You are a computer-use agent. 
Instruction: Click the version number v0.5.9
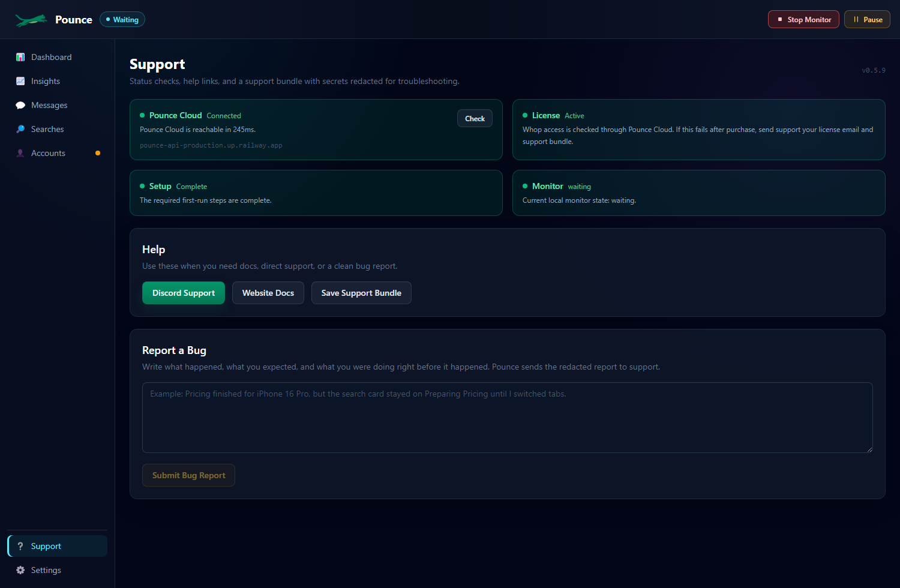(x=874, y=70)
